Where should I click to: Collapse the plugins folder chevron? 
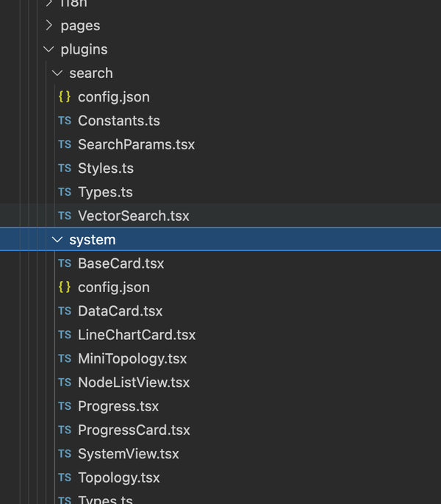(x=49, y=49)
